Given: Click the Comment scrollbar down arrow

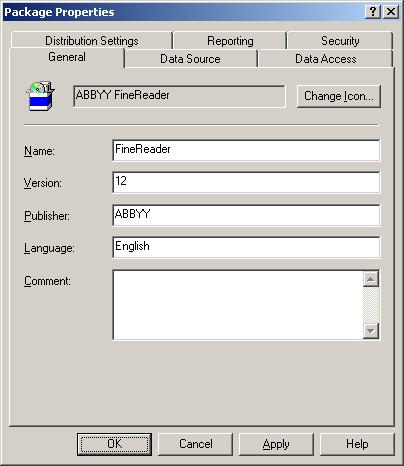Looking at the screenshot, I should pos(371,331).
